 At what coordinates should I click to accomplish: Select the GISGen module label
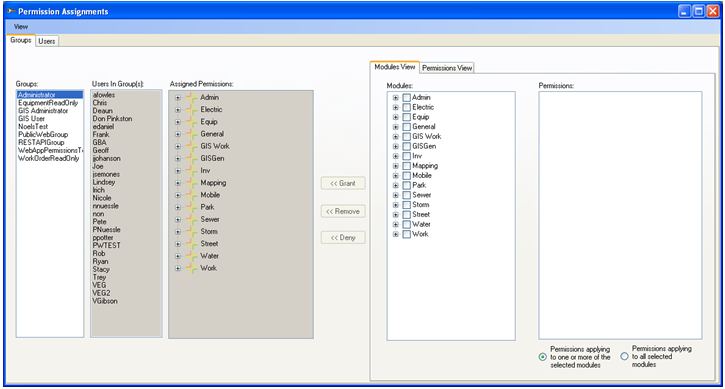click(424, 146)
